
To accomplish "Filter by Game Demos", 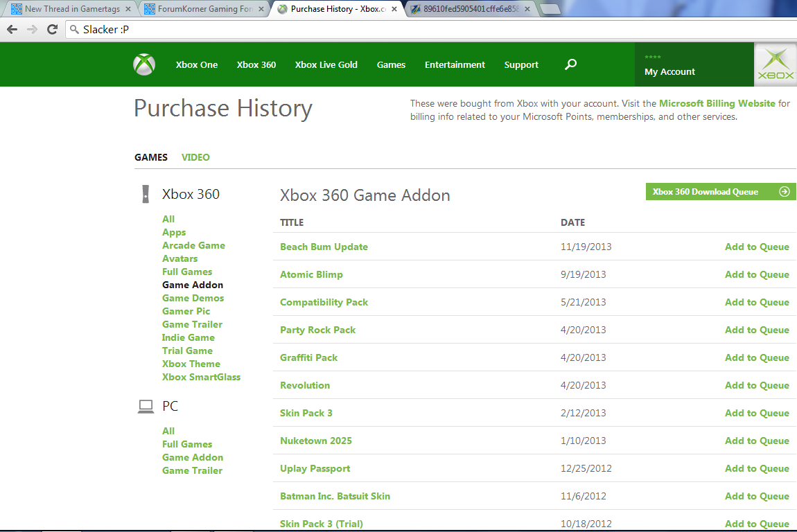I will point(193,299).
